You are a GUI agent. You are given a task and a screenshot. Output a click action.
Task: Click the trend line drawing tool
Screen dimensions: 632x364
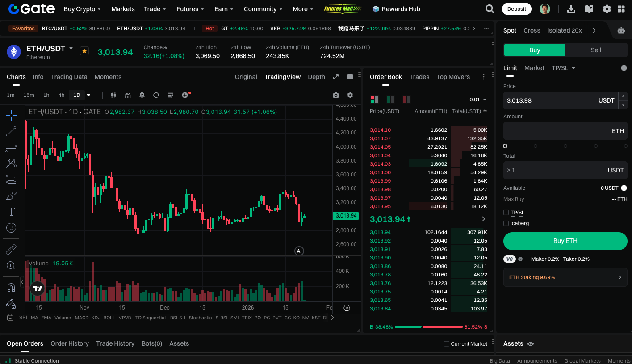(11, 131)
